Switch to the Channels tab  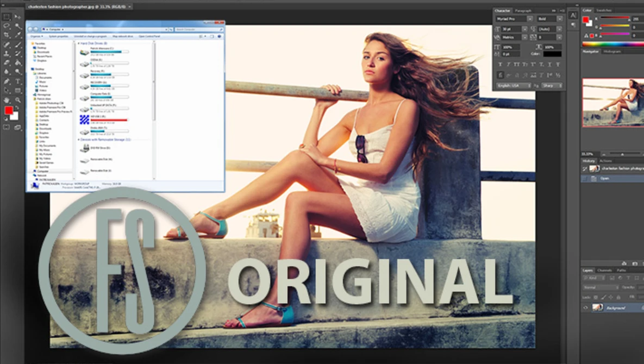click(x=604, y=270)
